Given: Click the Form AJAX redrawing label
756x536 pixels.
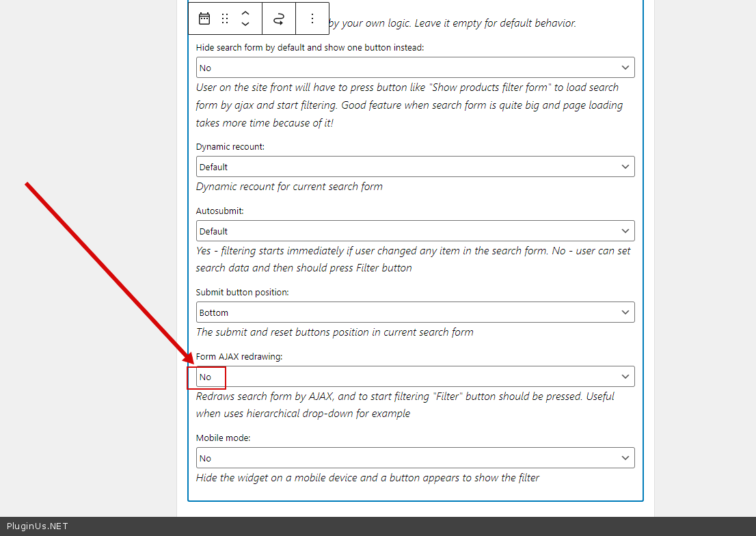Looking at the screenshot, I should [x=239, y=356].
